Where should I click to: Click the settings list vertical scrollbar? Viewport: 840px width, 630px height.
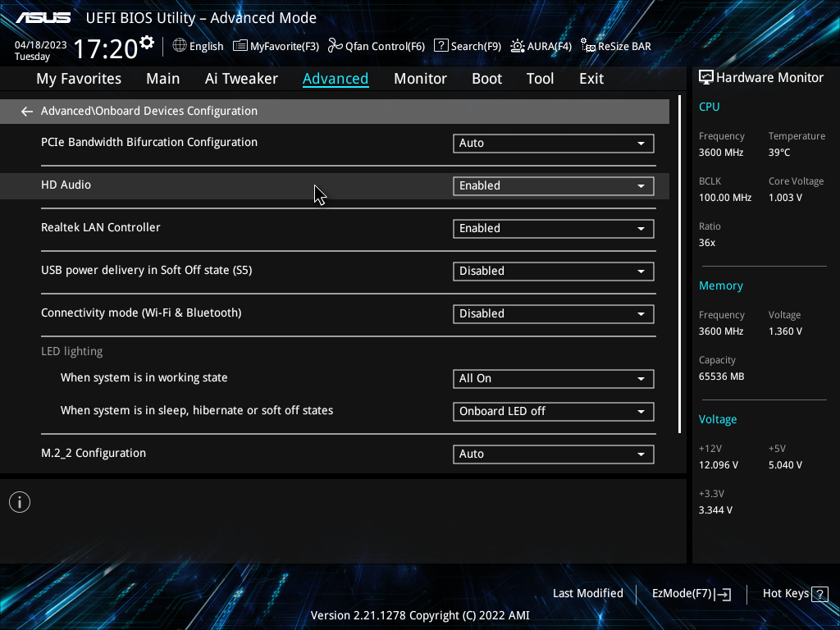pos(680,264)
